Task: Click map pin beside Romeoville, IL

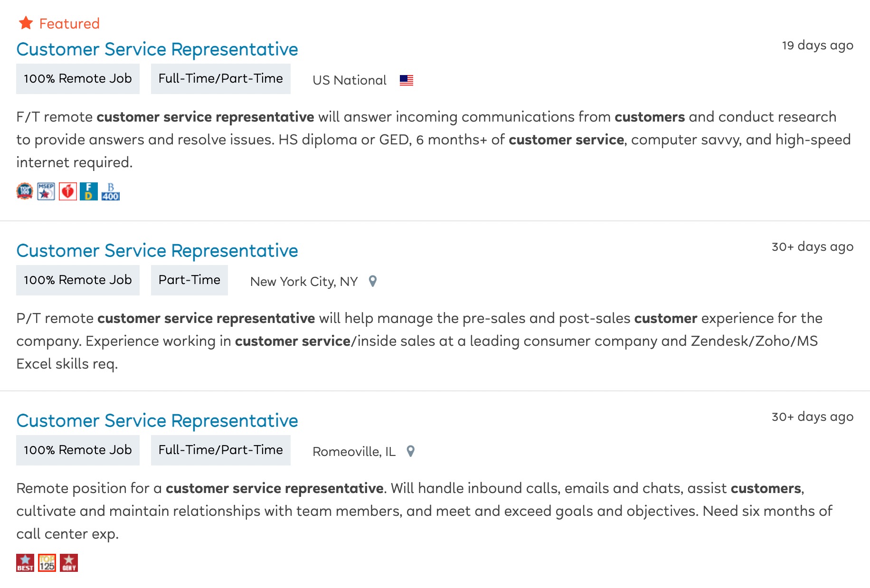Action: [x=411, y=451]
